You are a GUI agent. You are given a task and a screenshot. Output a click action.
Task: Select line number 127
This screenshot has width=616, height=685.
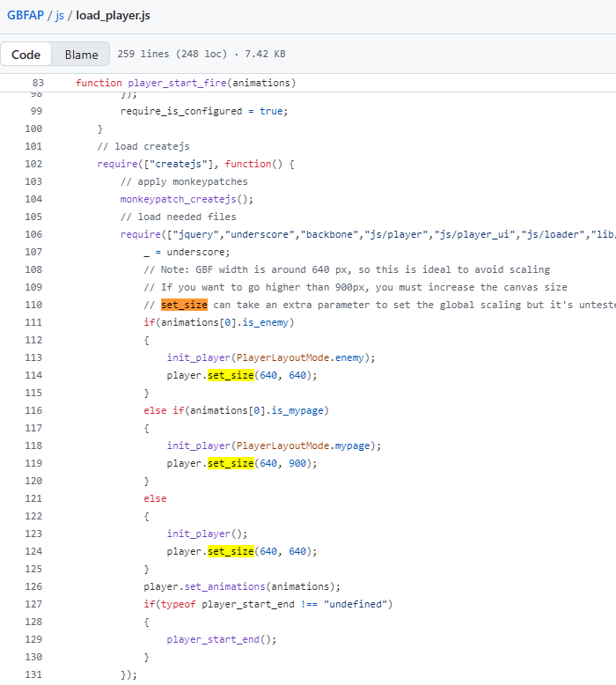[33, 604]
